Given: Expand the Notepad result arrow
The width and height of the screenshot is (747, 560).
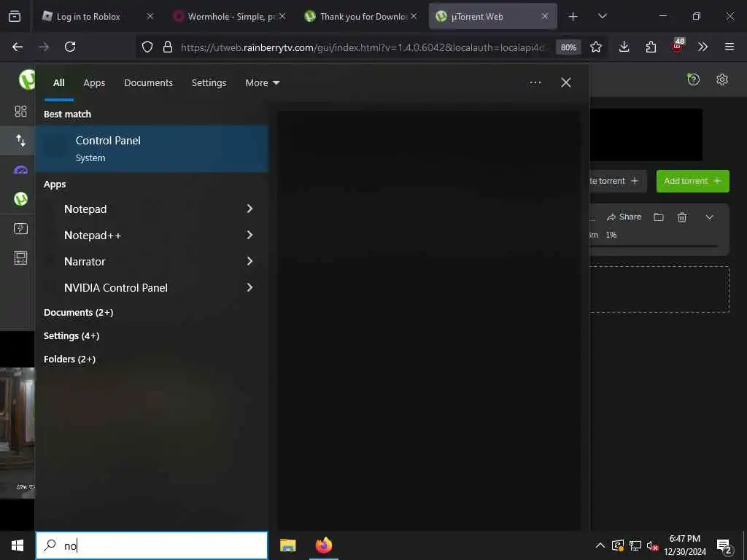Looking at the screenshot, I should point(249,209).
